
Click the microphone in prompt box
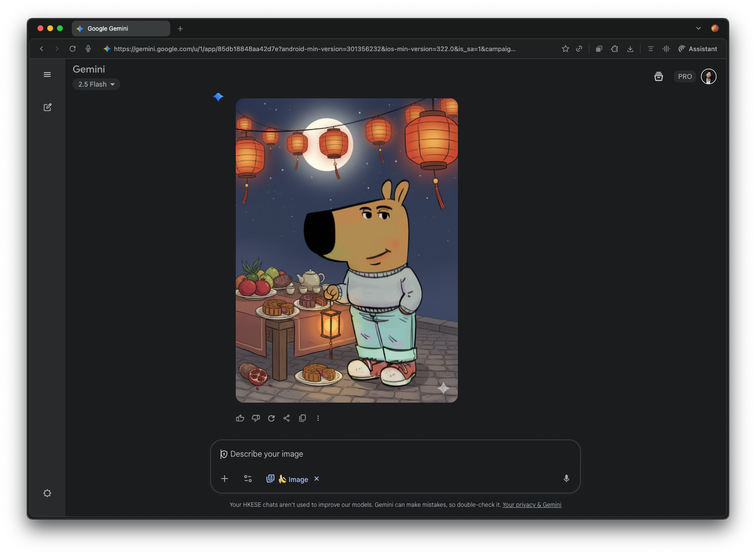coord(566,479)
